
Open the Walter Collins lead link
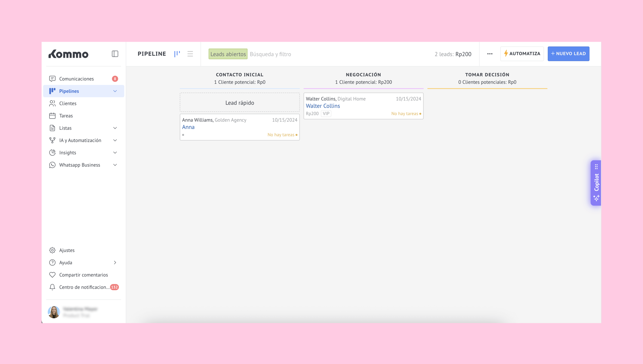point(323,106)
